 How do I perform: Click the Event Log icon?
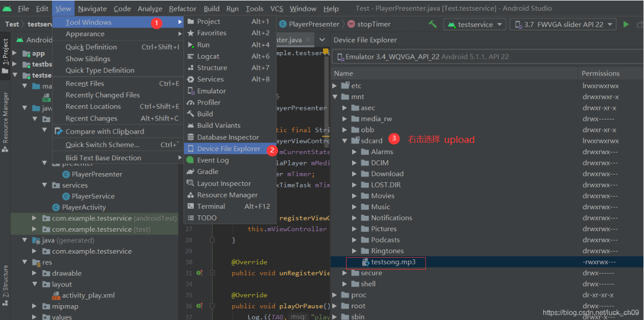pyautogui.click(x=191, y=160)
